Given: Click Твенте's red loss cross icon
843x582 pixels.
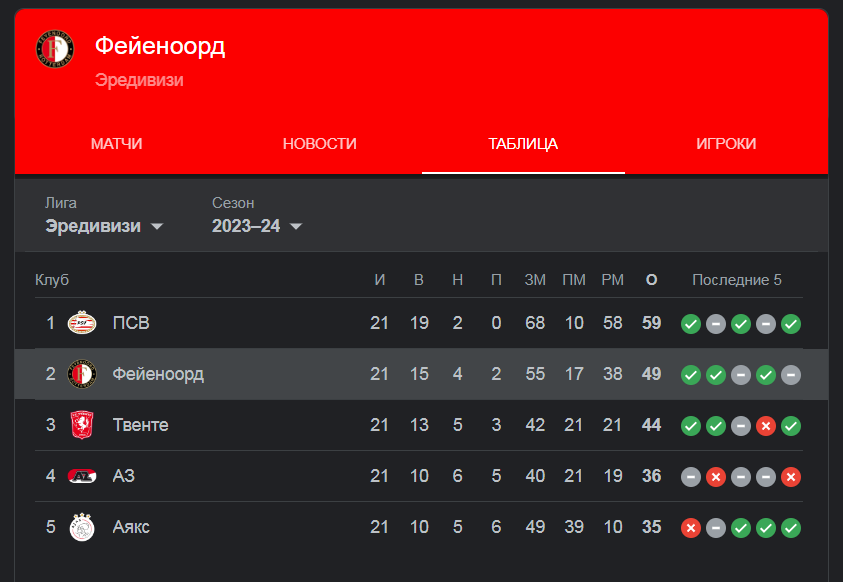Looking at the screenshot, I should click(x=766, y=426).
